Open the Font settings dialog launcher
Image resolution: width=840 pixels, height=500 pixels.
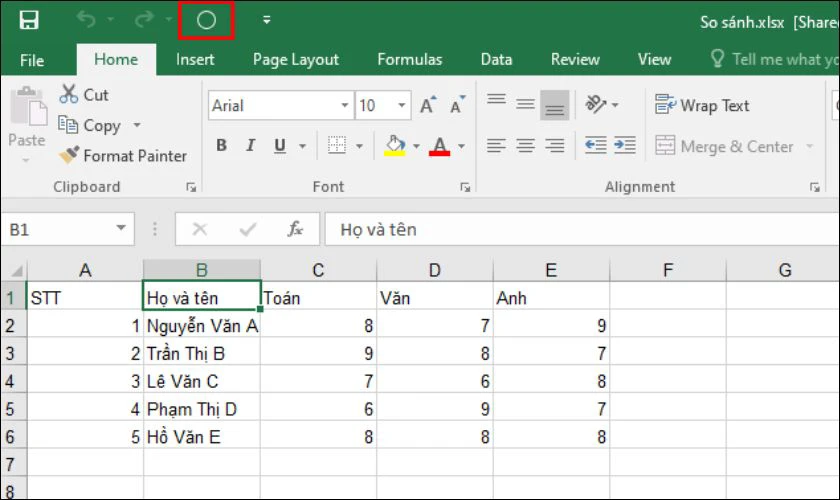pyautogui.click(x=465, y=187)
